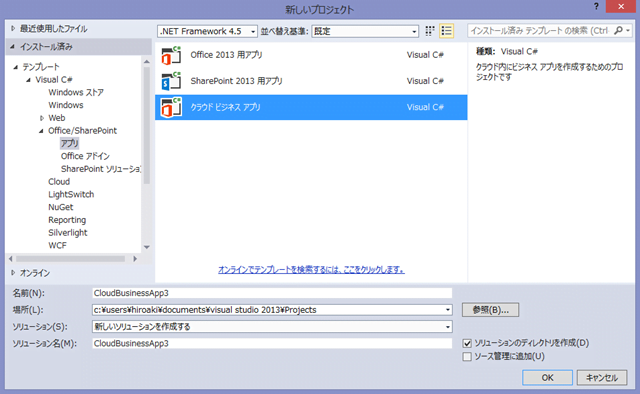Click the search magnifier icon
640x394 pixels.
(619, 31)
